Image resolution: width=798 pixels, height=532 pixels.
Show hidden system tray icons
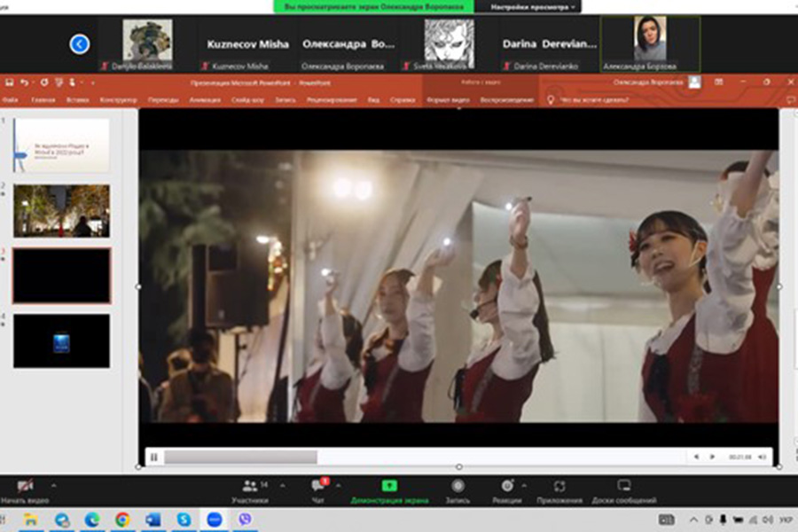pyautogui.click(x=693, y=520)
